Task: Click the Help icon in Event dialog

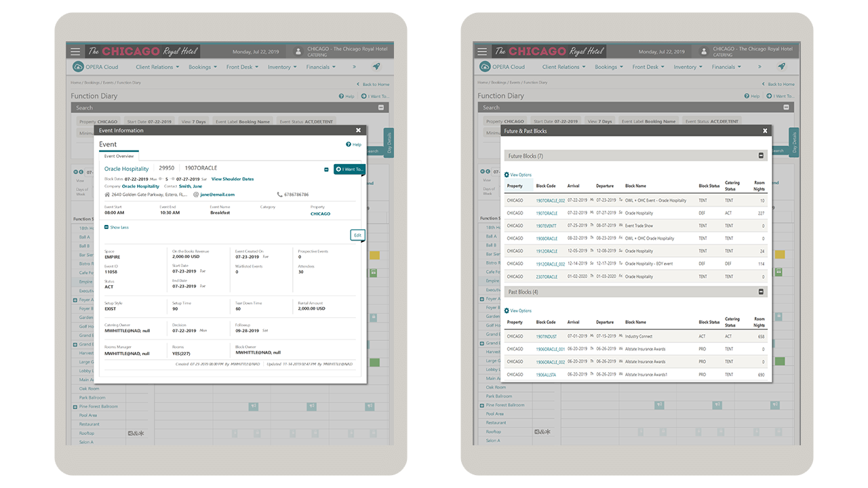Action: pos(349,144)
